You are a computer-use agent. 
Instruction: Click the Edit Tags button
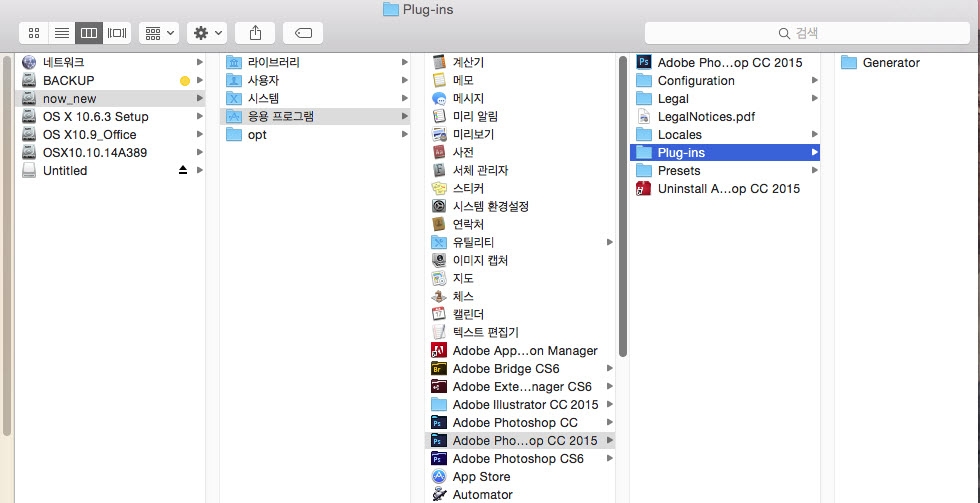coord(303,33)
